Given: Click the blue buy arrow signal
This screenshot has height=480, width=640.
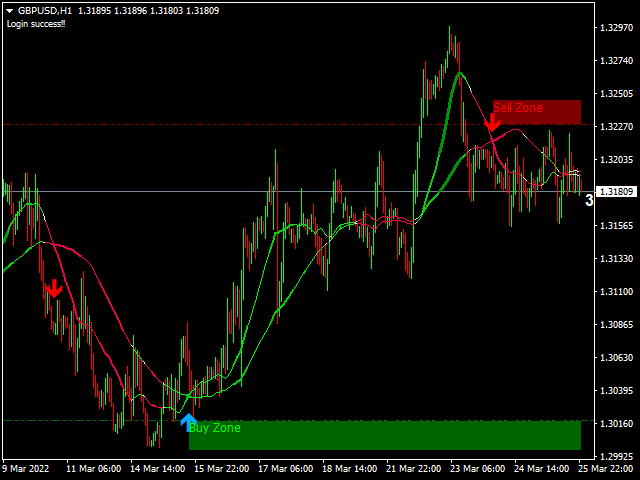Looking at the screenshot, I should (x=188, y=420).
